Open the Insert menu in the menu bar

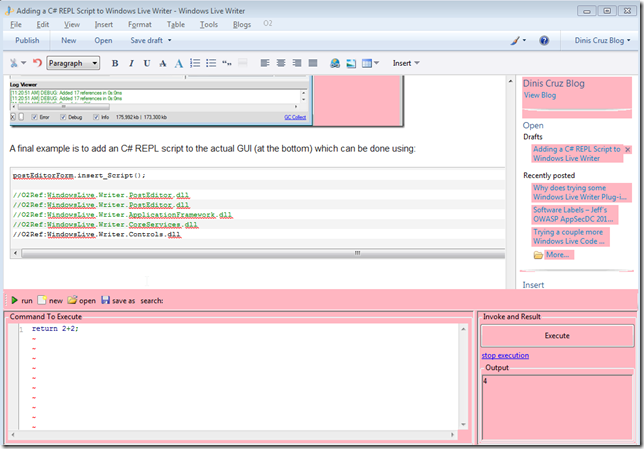pos(104,25)
